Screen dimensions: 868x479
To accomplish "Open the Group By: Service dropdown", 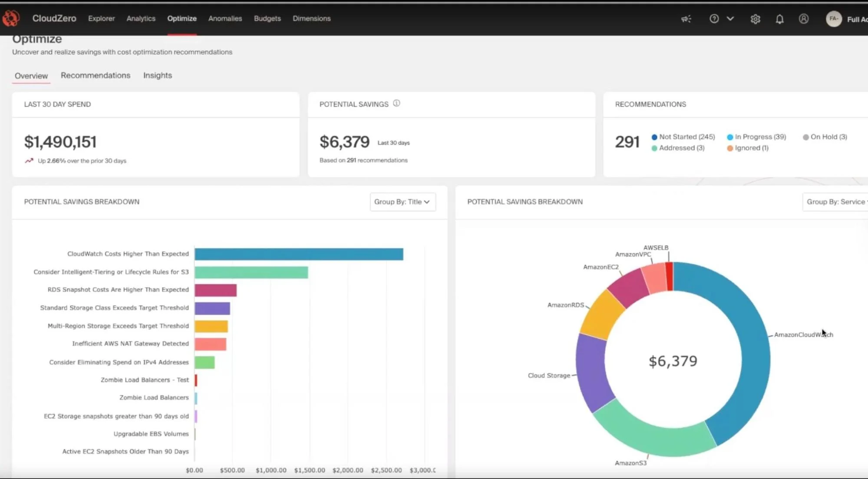I will tap(835, 202).
